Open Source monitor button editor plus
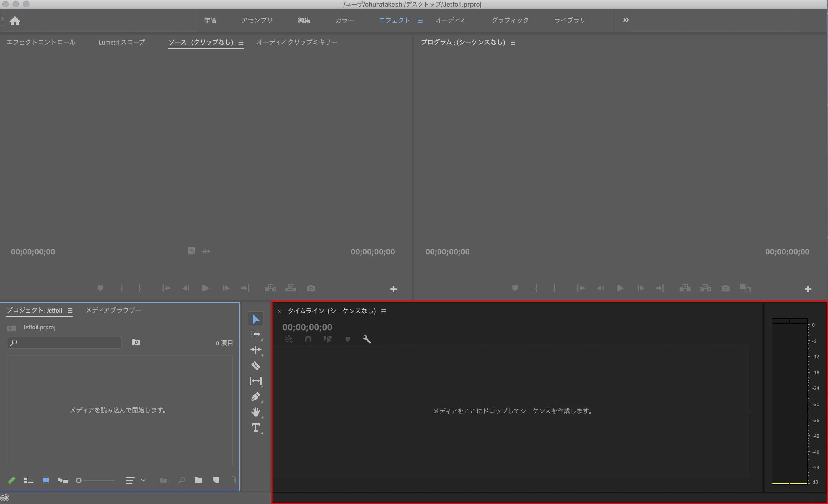 (394, 289)
